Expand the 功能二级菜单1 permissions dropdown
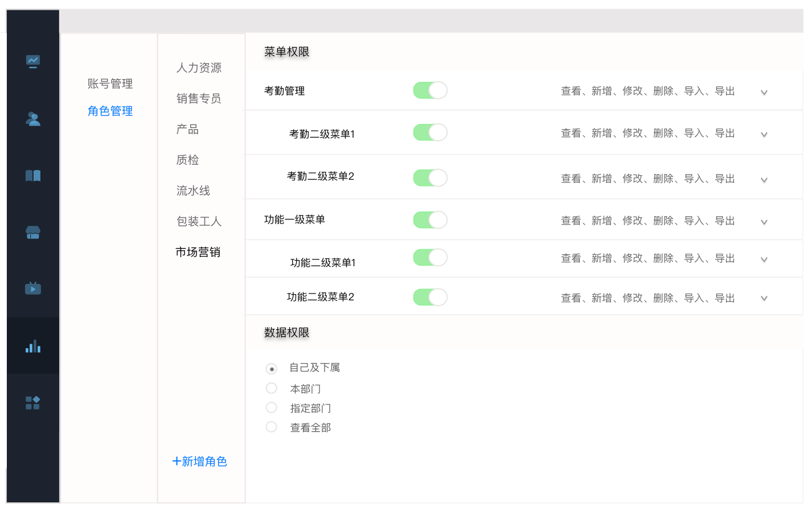Image resolution: width=812 pixels, height=512 pixels. click(x=764, y=259)
